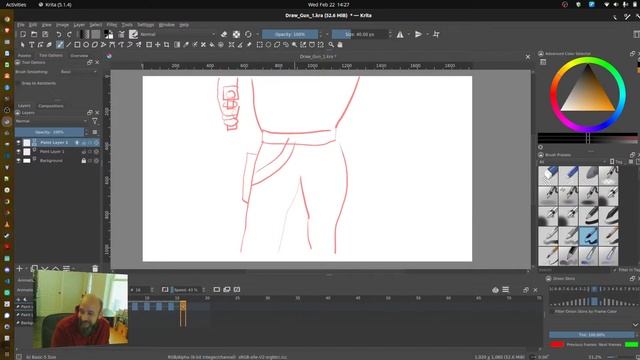Select the Line tool
640x360 pixels.
click(69, 44)
